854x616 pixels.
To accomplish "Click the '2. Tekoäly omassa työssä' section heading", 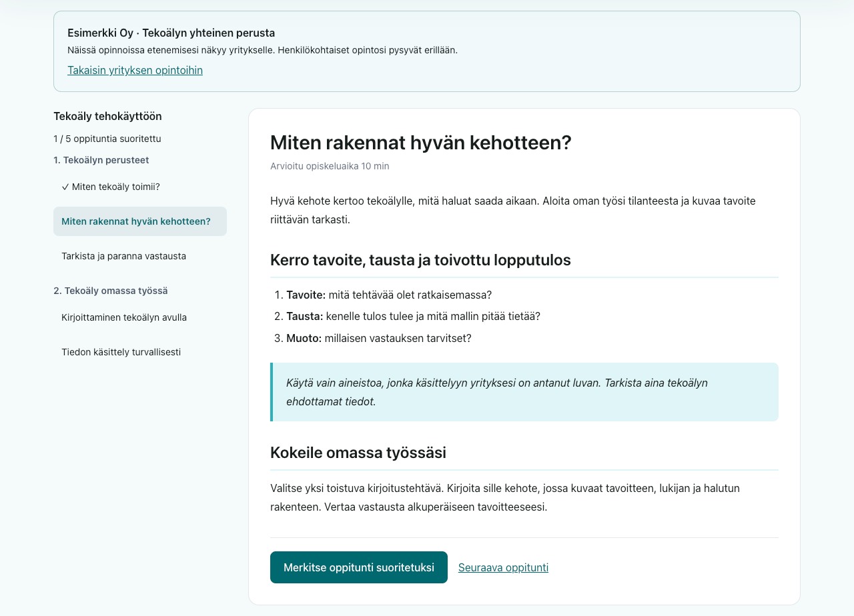I will (x=111, y=291).
